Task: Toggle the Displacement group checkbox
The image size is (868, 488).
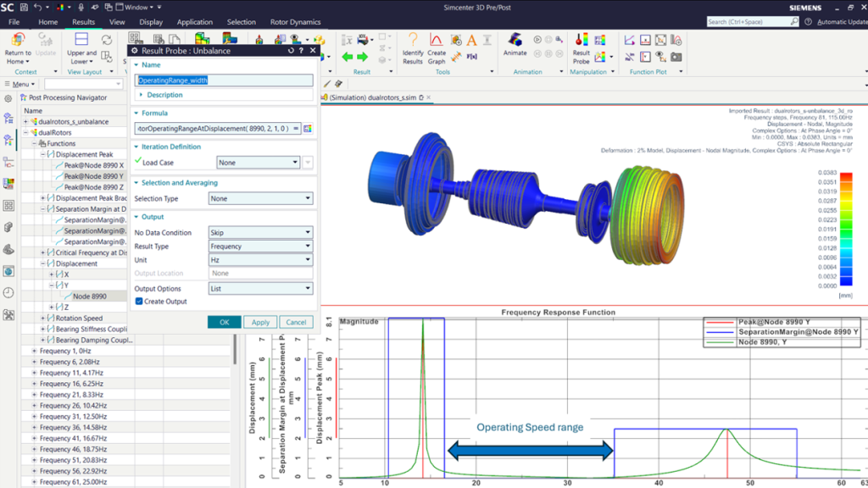Action: coord(51,264)
